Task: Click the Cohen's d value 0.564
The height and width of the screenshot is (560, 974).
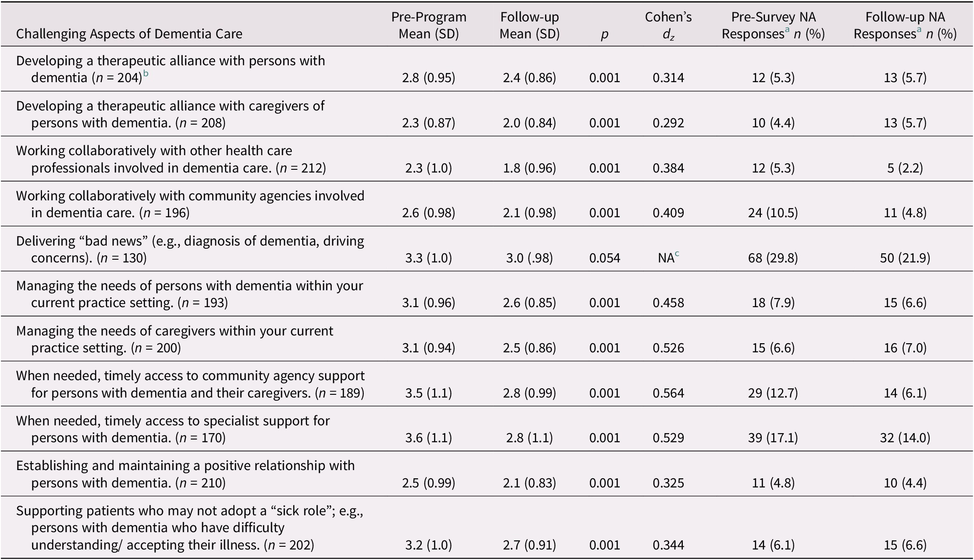Action: pos(668,393)
